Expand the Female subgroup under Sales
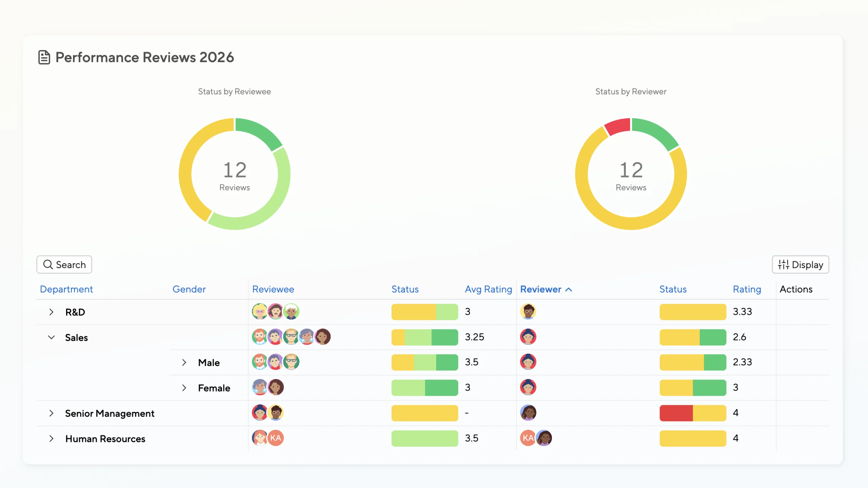The height and width of the screenshot is (488, 868). point(184,388)
